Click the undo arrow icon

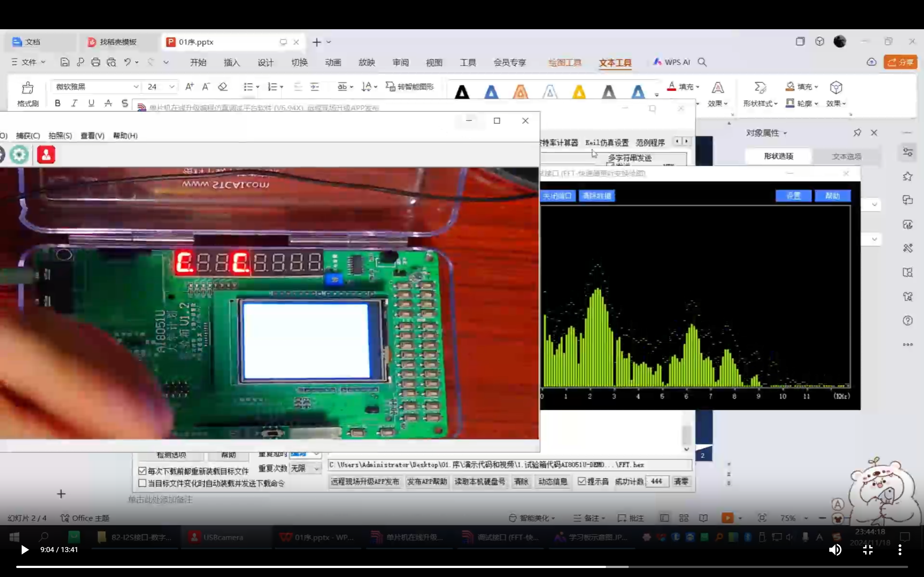(127, 62)
